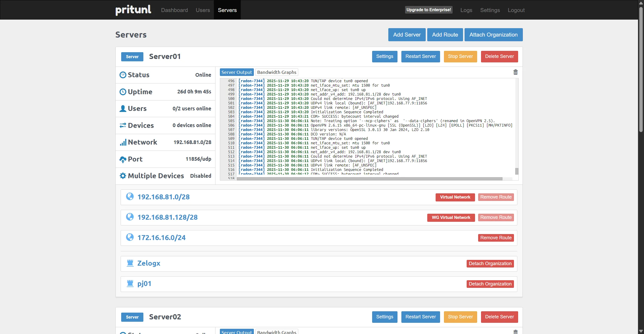This screenshot has width=644, height=334.
Task: Click Attach Organization
Action: point(494,34)
